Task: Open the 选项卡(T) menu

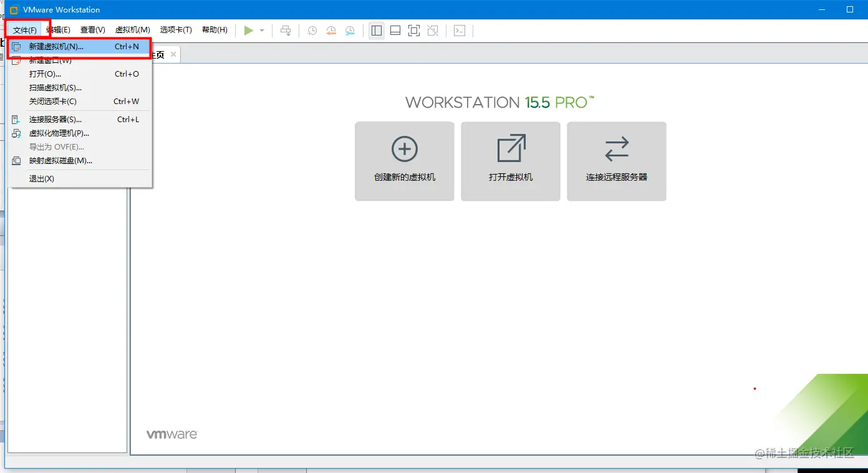Action: coord(176,30)
